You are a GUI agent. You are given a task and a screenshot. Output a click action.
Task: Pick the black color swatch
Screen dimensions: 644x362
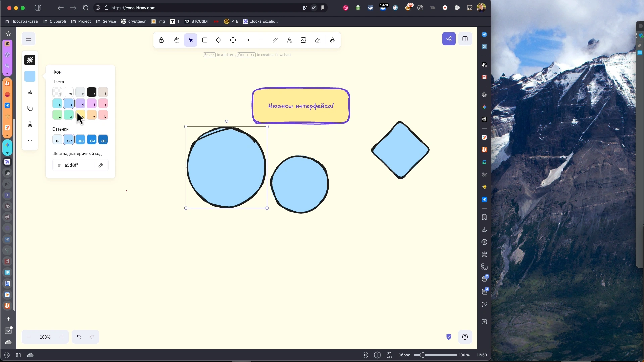tap(91, 92)
